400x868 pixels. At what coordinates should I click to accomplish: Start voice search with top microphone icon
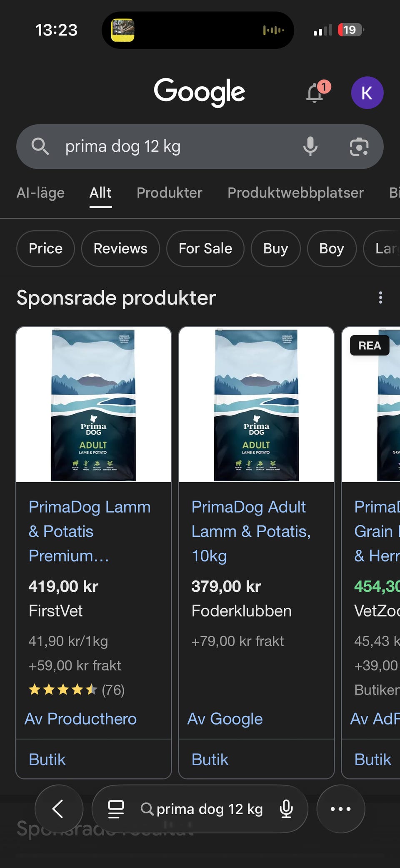click(310, 146)
